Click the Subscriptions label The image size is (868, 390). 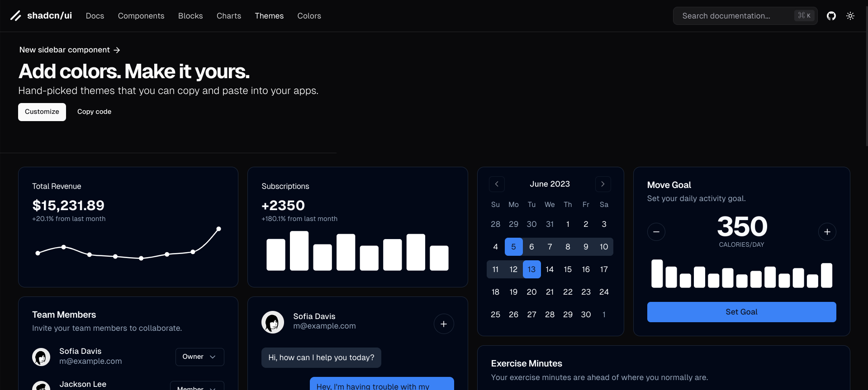[285, 186]
